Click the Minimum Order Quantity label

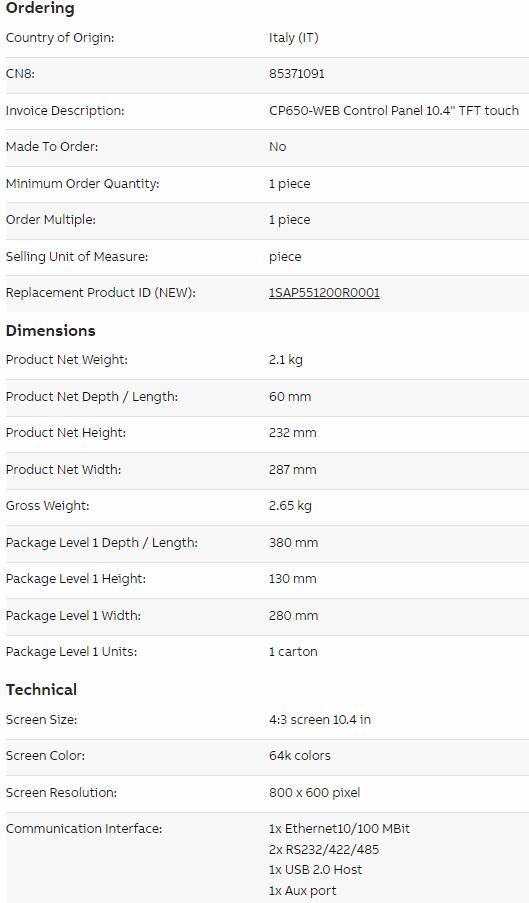coord(82,184)
